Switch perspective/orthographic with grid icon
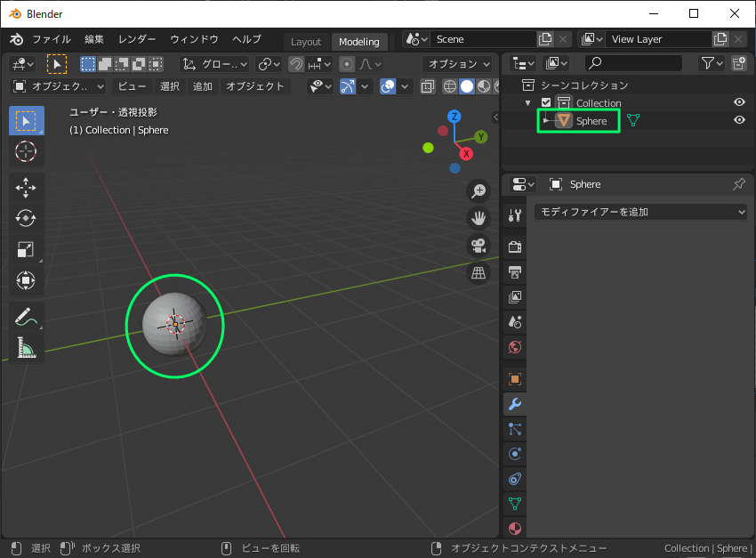 pyautogui.click(x=479, y=273)
